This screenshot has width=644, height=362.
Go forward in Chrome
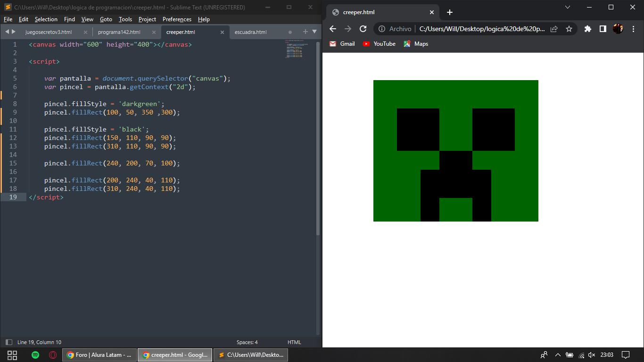348,29
